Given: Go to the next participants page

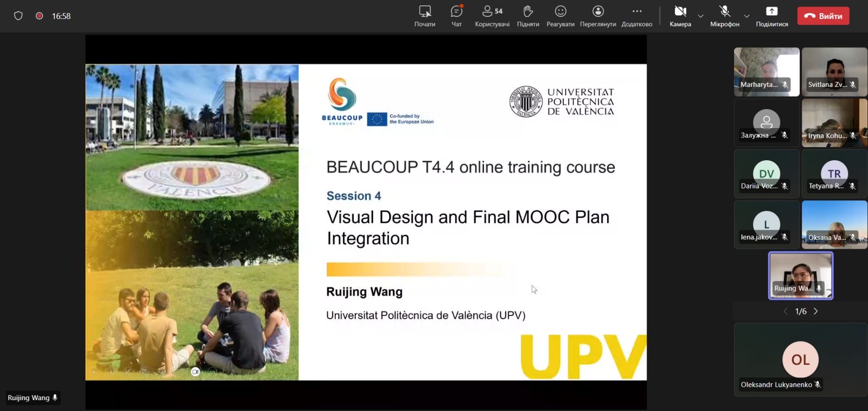Looking at the screenshot, I should [815, 311].
